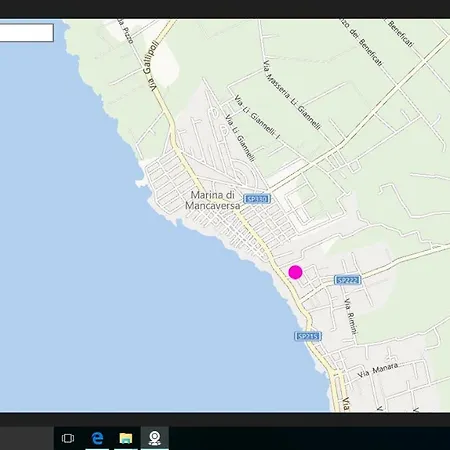Viewport: 450px width, 450px height.
Task: Open File Explorer from the taskbar
Action: click(x=126, y=438)
